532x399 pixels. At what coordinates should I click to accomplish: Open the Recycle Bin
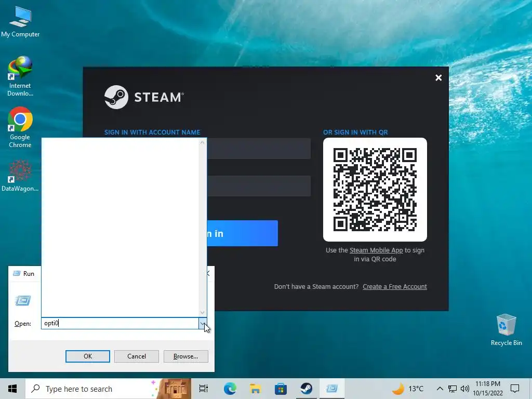coord(506,330)
